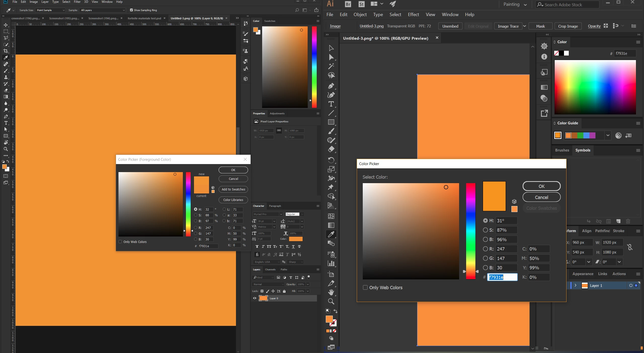Image resolution: width=644 pixels, height=353 pixels.
Task: Click Add to Swatches button
Action: (233, 189)
